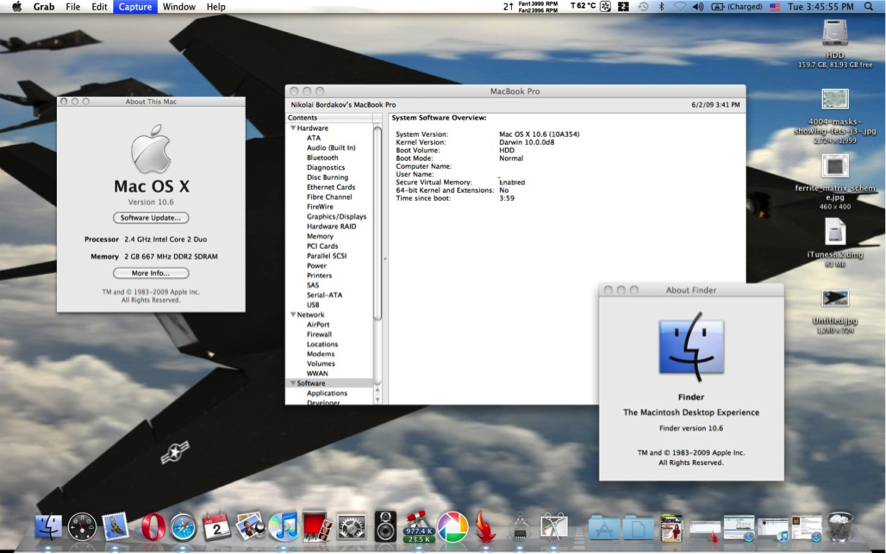Open System Preferences from the Dock
This screenshot has width=886, height=554.
351,527
